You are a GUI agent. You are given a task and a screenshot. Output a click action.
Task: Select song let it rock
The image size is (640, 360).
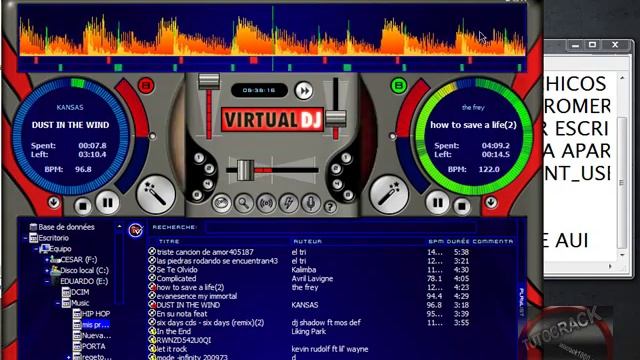[171, 349]
